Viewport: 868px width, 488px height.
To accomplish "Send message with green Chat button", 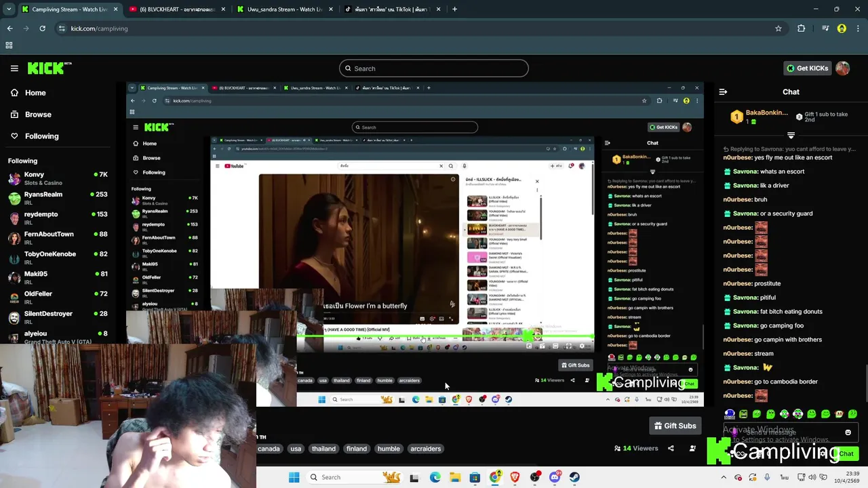I will pyautogui.click(x=846, y=453).
